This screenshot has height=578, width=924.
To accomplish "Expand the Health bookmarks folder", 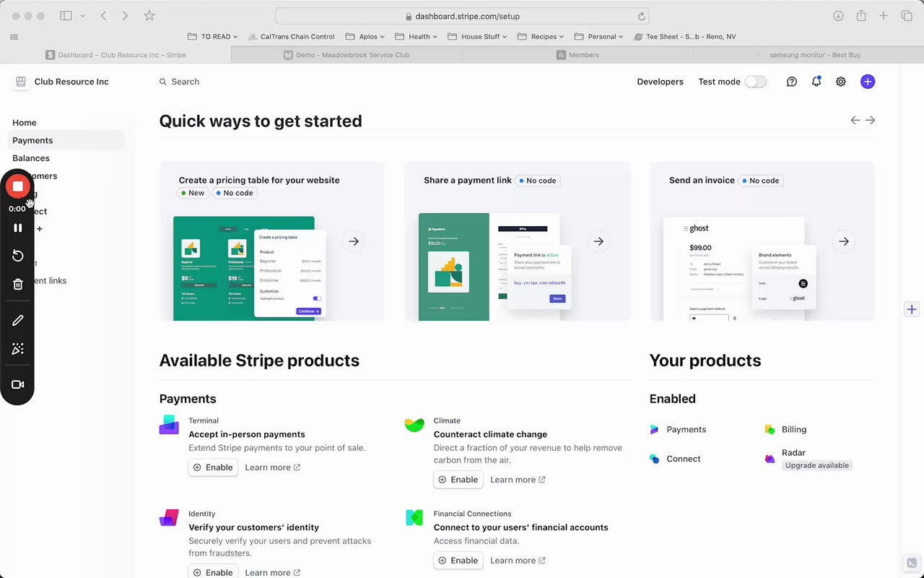I will coord(417,37).
